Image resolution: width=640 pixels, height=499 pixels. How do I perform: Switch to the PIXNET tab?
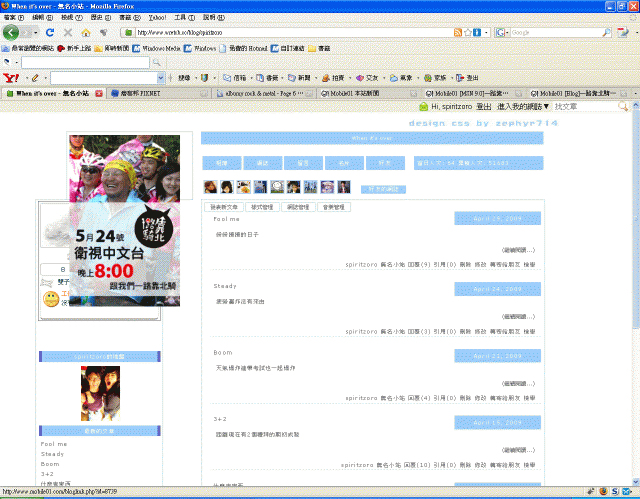coord(159,93)
